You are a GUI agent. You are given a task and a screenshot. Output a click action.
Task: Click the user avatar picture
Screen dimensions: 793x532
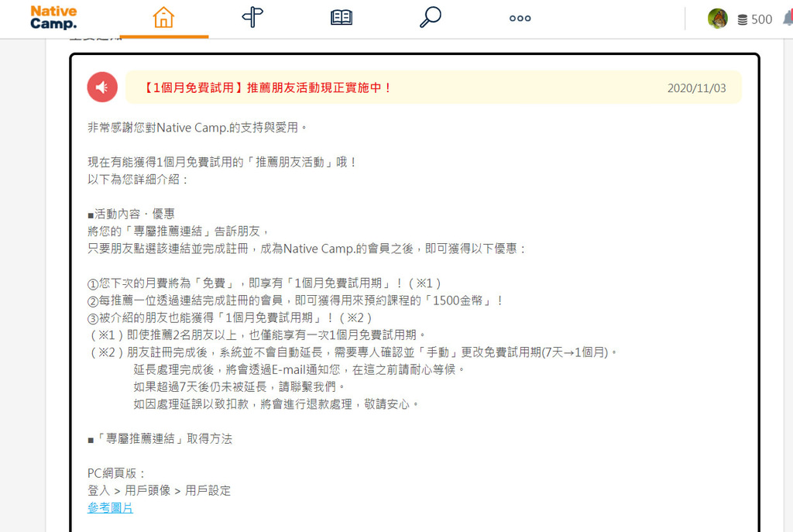coord(717,19)
